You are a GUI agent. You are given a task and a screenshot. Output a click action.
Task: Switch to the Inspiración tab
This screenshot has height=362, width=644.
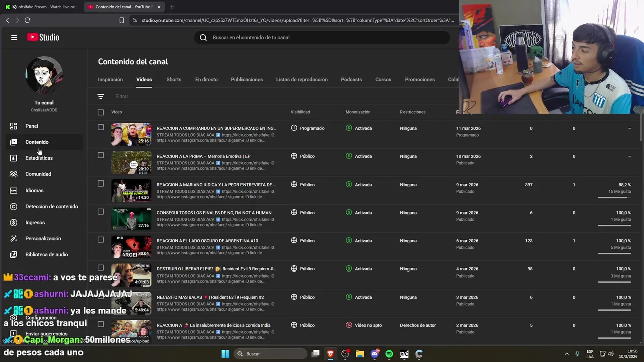coord(110,79)
